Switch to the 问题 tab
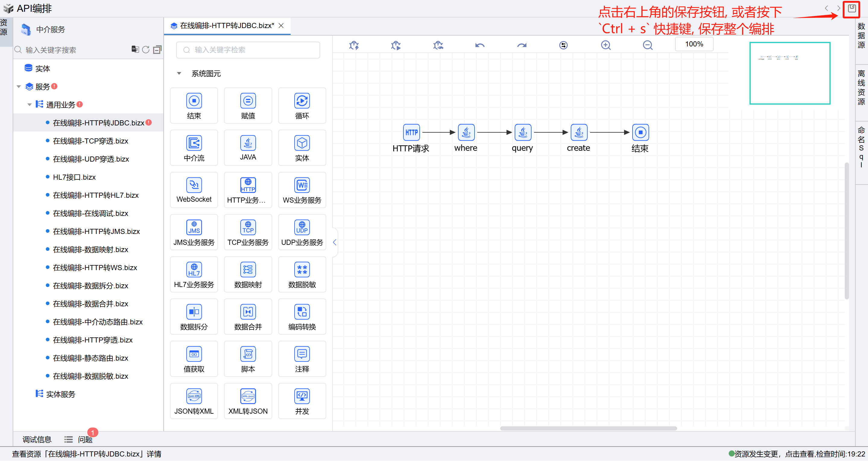This screenshot has height=461, width=868. (85, 439)
